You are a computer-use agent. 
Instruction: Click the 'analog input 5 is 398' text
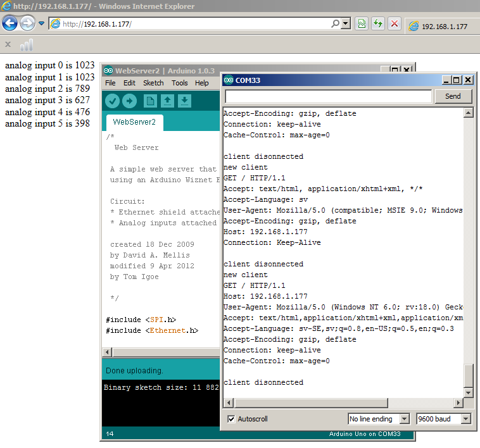pos(47,123)
